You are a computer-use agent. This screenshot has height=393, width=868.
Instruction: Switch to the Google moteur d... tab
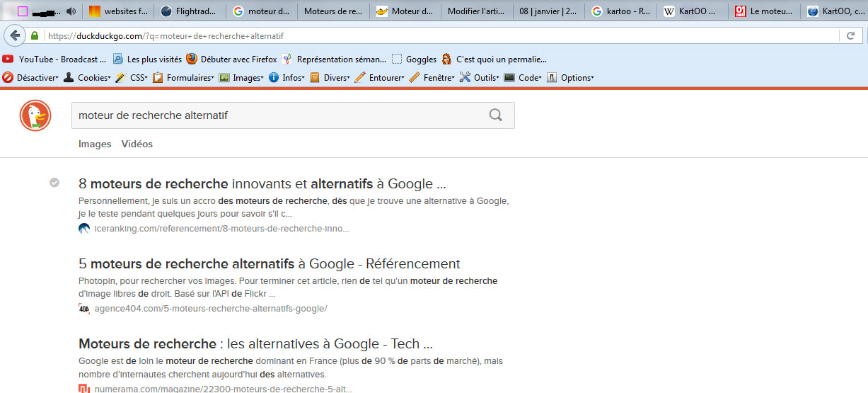[261, 11]
